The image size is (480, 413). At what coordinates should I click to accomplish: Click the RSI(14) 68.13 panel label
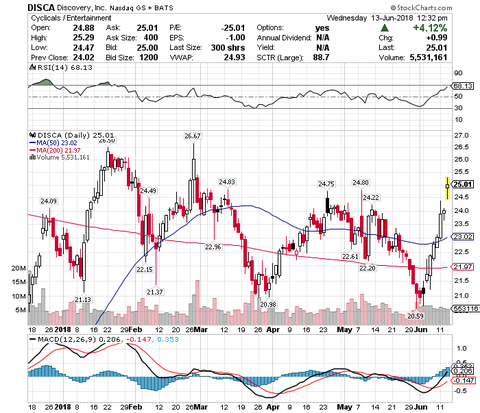coord(65,67)
